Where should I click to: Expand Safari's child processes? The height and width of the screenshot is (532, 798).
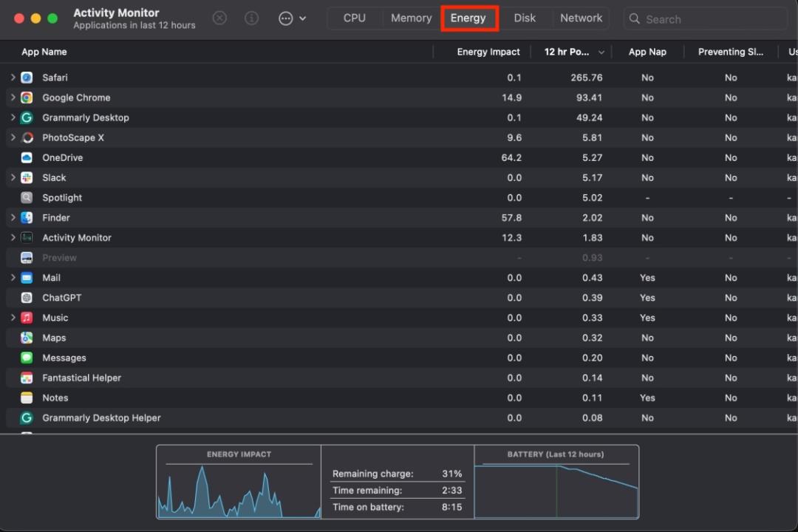tap(13, 77)
